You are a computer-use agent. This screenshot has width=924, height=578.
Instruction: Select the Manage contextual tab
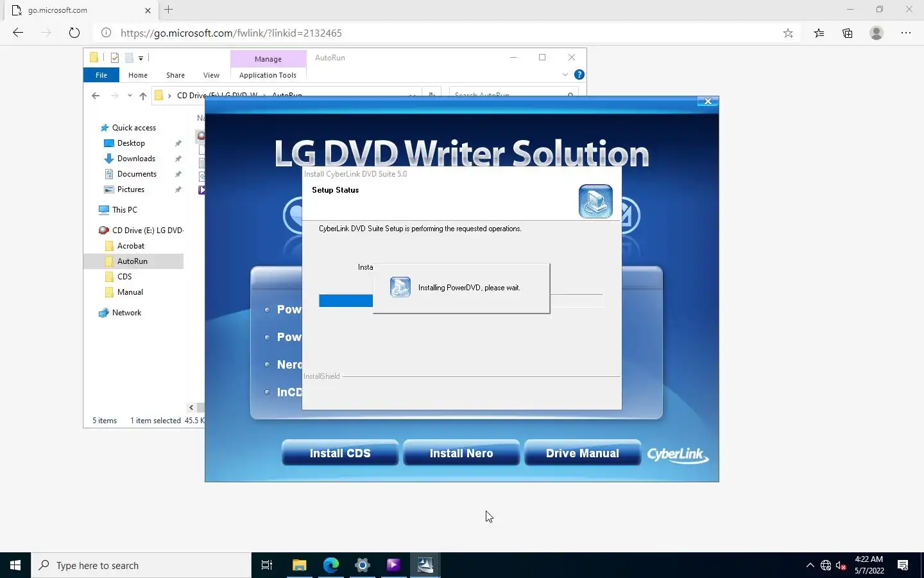pos(268,58)
